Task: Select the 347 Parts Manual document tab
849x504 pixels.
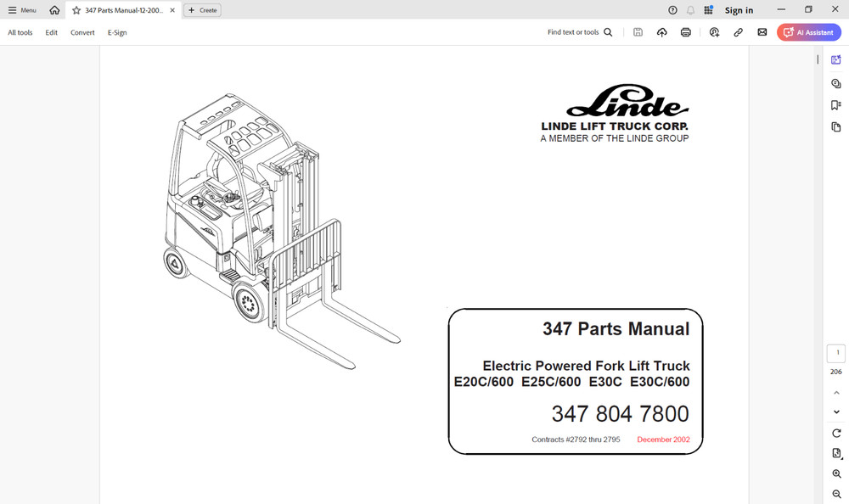Action: pos(123,10)
